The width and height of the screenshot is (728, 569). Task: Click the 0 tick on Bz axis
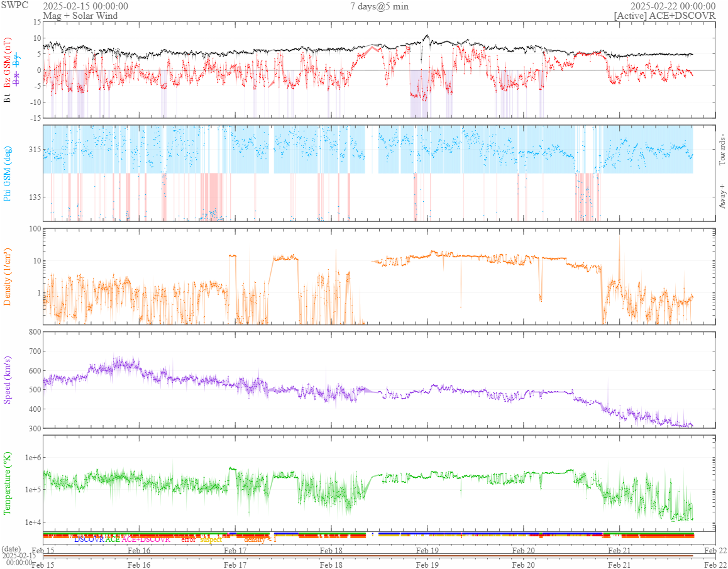pyautogui.click(x=38, y=70)
